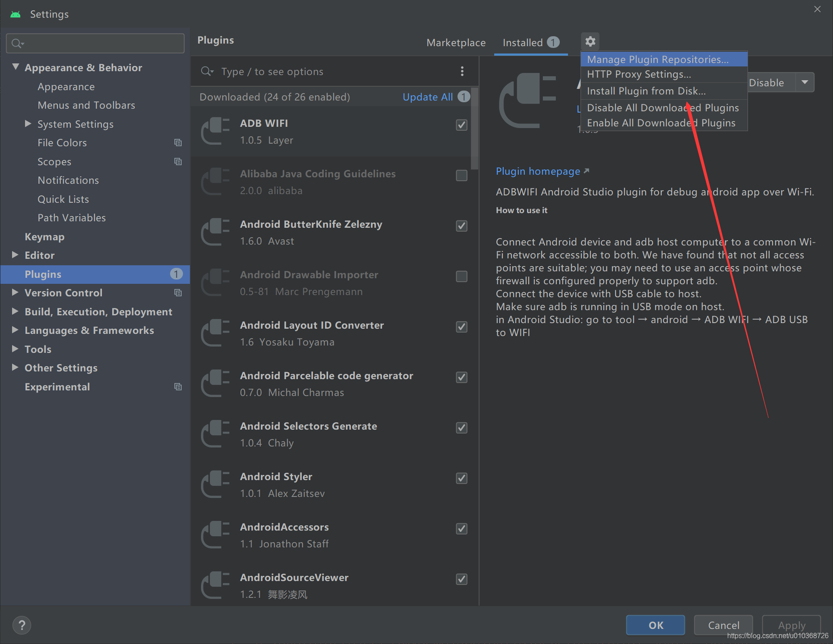
Task: Click the project-level icon beside File Colors
Action: (178, 142)
